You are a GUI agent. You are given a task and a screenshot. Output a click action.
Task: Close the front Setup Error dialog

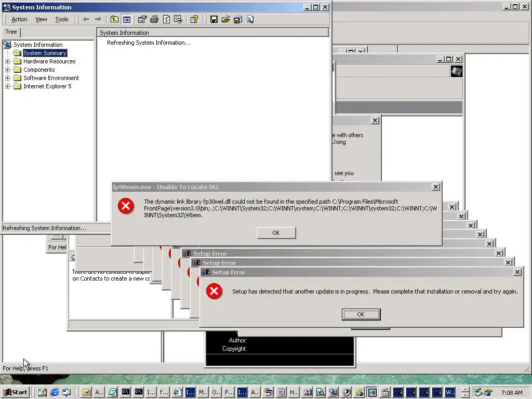click(517, 272)
